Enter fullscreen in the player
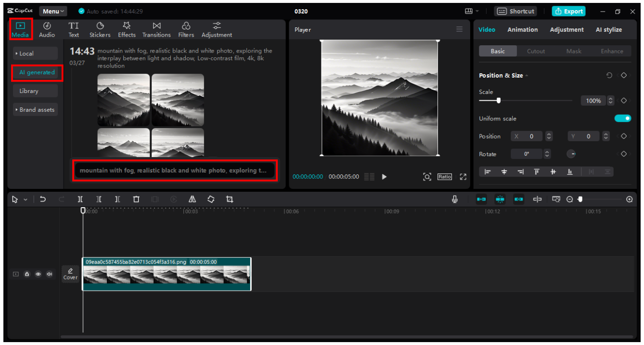 (463, 177)
